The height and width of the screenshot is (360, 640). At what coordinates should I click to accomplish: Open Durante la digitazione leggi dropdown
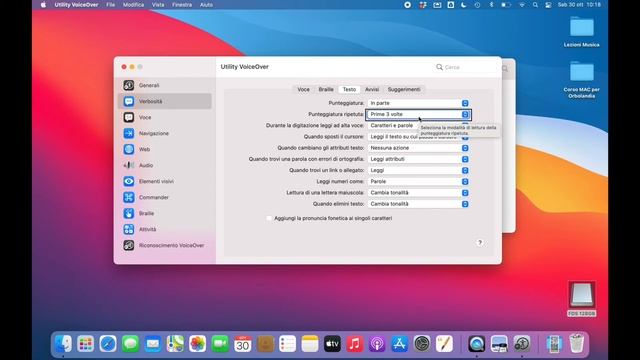(x=418, y=126)
